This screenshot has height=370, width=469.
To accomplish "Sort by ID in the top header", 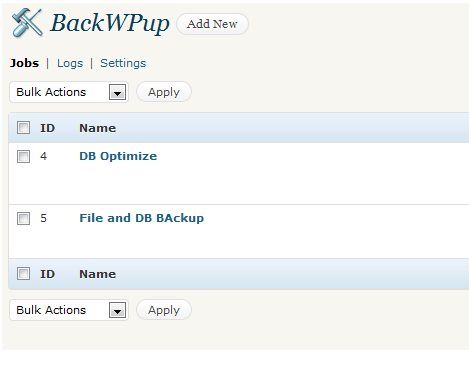I will point(47,128).
